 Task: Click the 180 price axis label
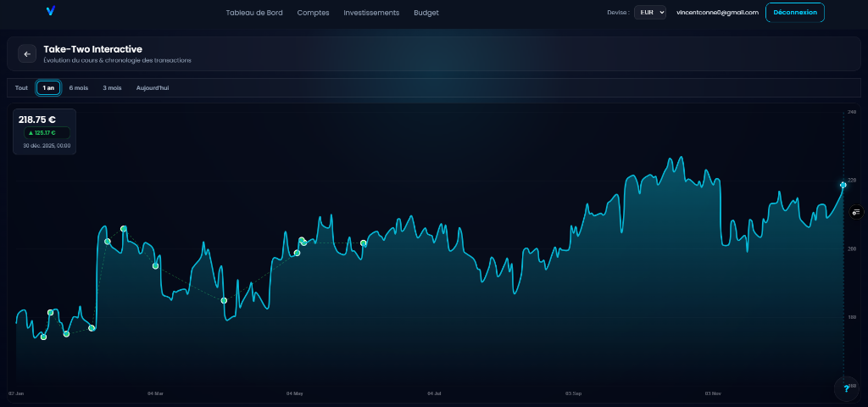[853, 317]
